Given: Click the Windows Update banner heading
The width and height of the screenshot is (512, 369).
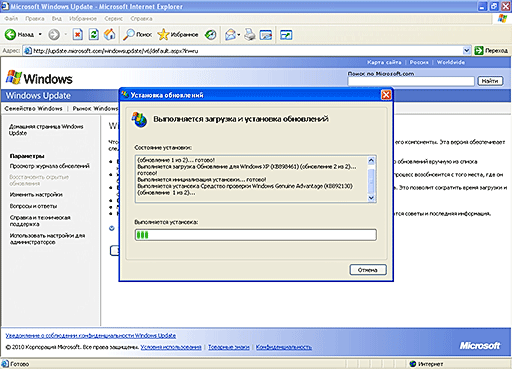Looking at the screenshot, I should (x=38, y=96).
